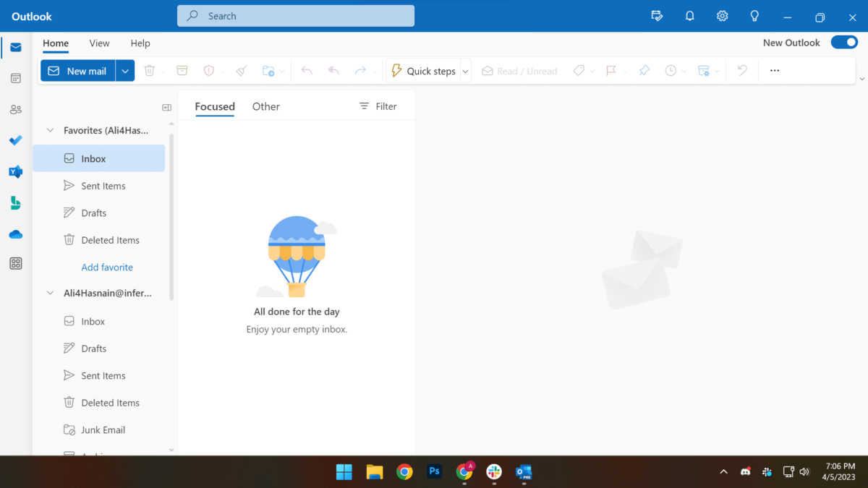Collapse the Ali4Hasnain account folder list
The image size is (868, 488).
point(49,293)
